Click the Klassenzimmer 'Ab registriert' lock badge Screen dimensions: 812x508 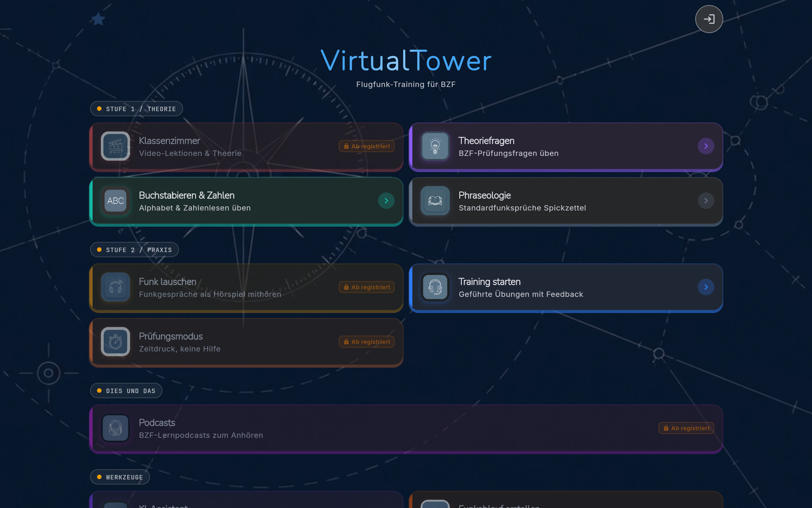pos(366,146)
